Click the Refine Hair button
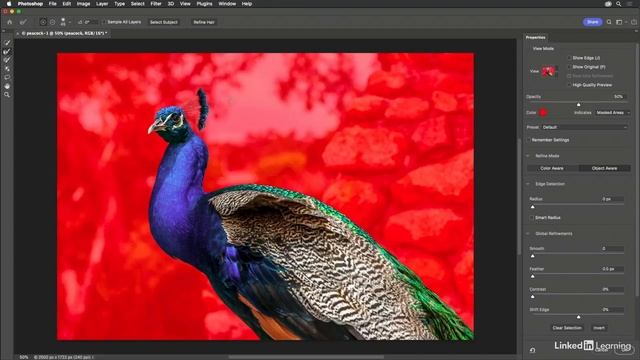This screenshot has width=640, height=360. (204, 22)
